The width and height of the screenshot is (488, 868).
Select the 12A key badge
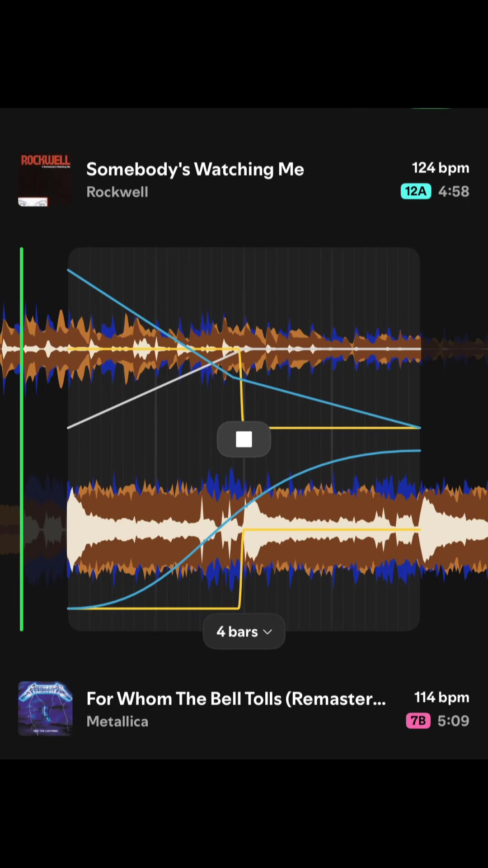[416, 191]
